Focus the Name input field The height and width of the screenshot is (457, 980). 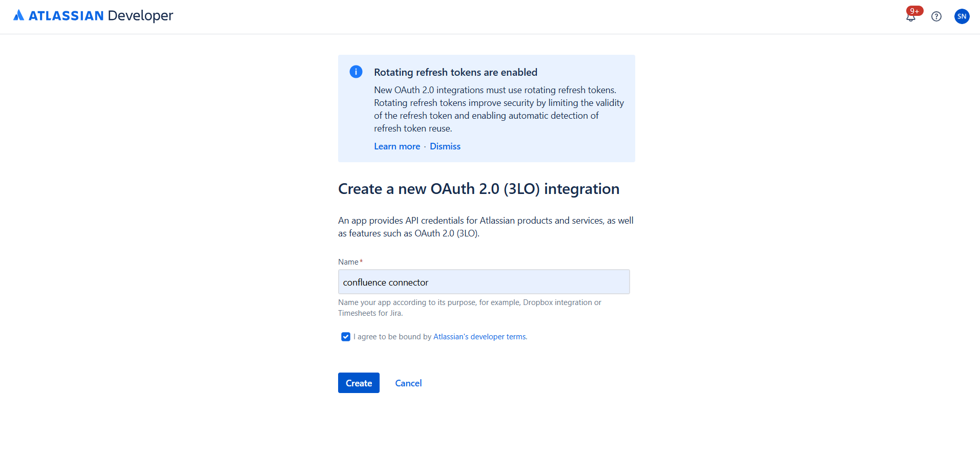tap(484, 282)
